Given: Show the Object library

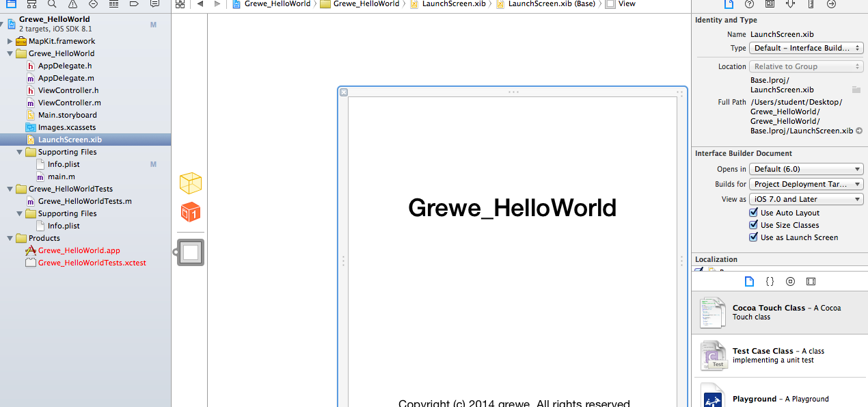Looking at the screenshot, I should [x=790, y=281].
